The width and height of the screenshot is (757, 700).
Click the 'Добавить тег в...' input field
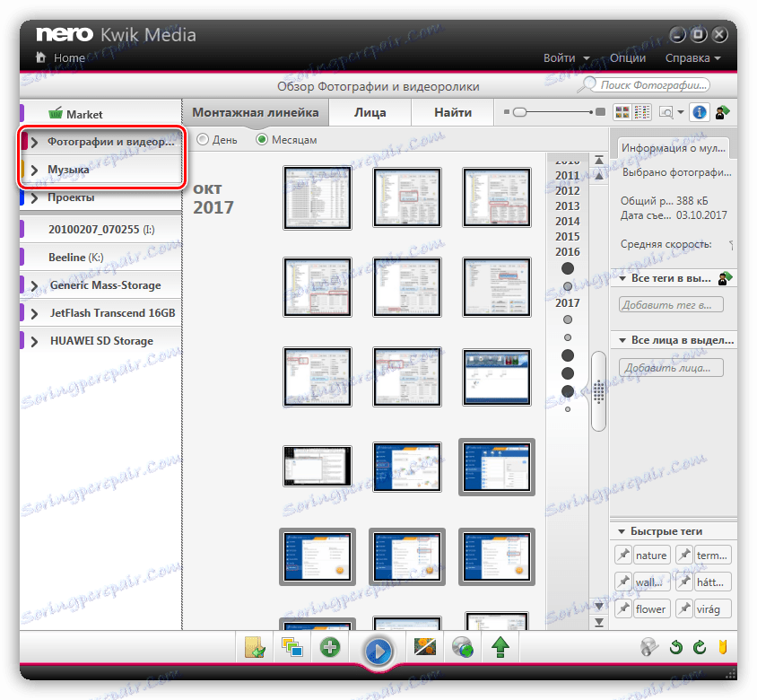click(x=671, y=305)
